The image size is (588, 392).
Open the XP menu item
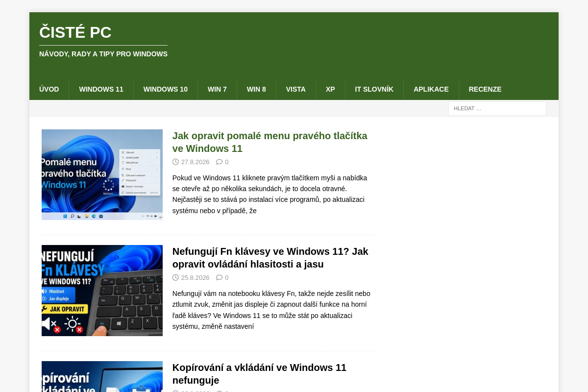tap(330, 89)
